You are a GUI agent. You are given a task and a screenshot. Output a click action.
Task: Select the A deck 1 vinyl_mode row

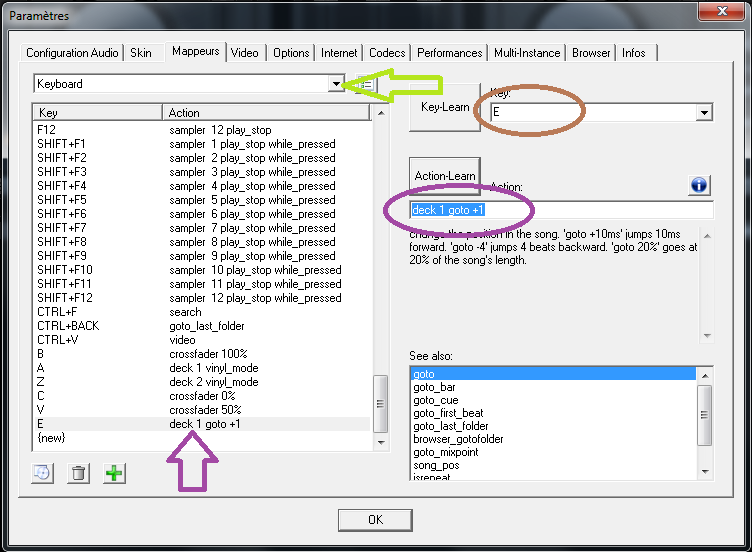pyautogui.click(x=202, y=368)
